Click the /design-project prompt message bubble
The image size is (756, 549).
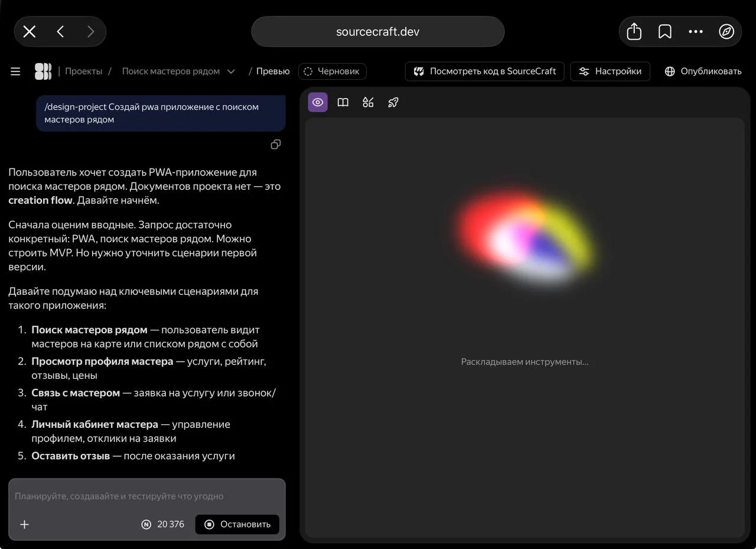161,113
